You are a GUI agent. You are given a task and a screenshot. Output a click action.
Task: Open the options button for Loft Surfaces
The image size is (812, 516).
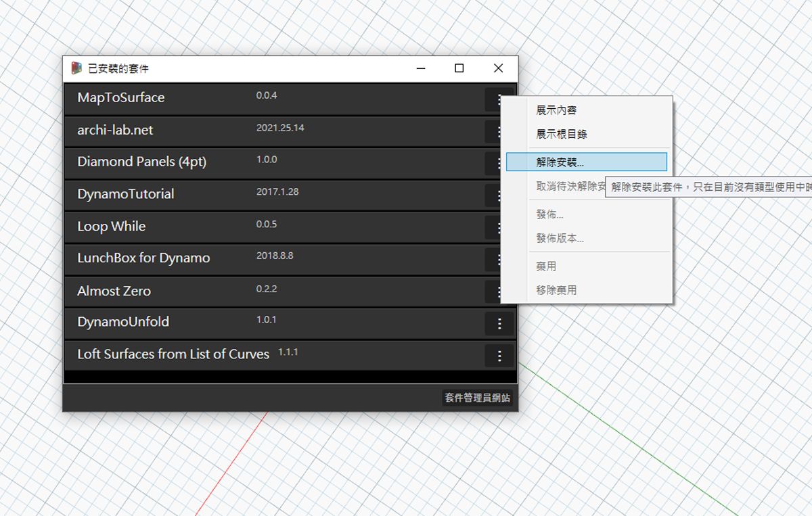click(x=499, y=356)
